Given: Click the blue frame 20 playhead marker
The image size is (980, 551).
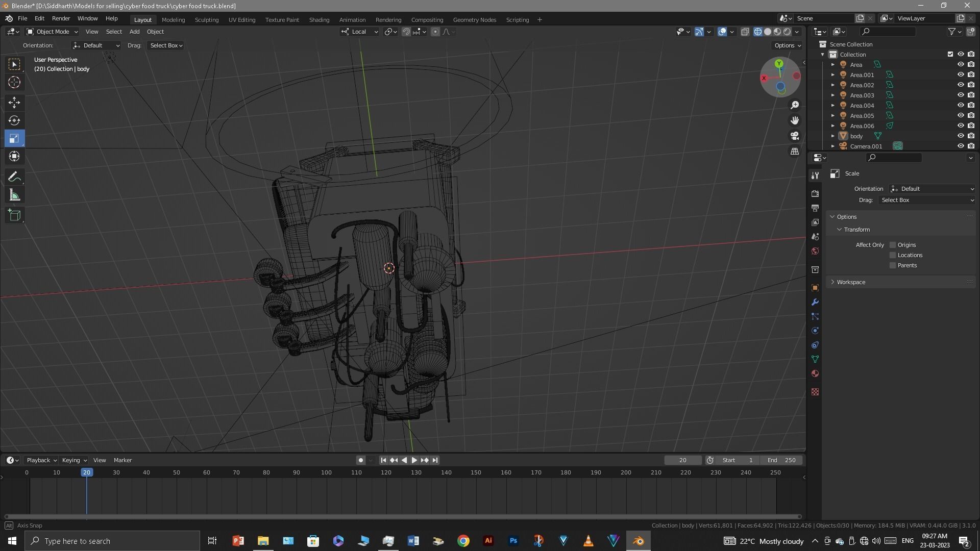Looking at the screenshot, I should point(87,472).
